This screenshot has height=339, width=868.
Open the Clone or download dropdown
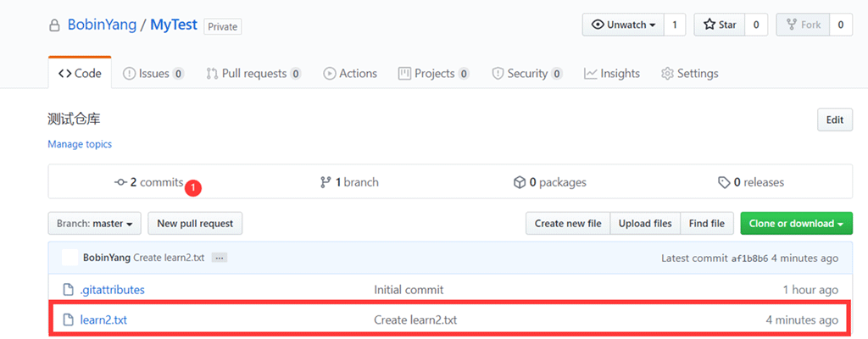(797, 223)
